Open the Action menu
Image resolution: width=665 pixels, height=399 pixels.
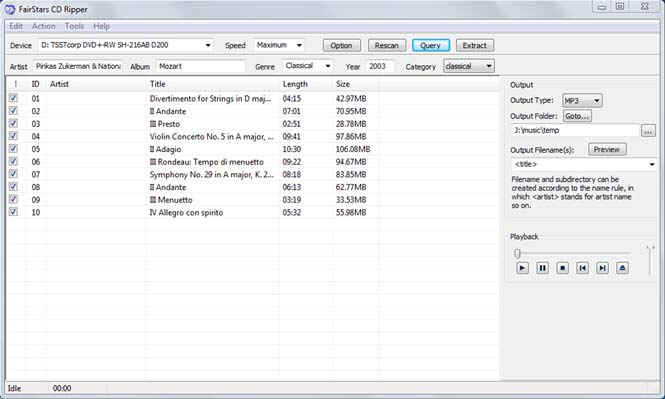point(44,26)
